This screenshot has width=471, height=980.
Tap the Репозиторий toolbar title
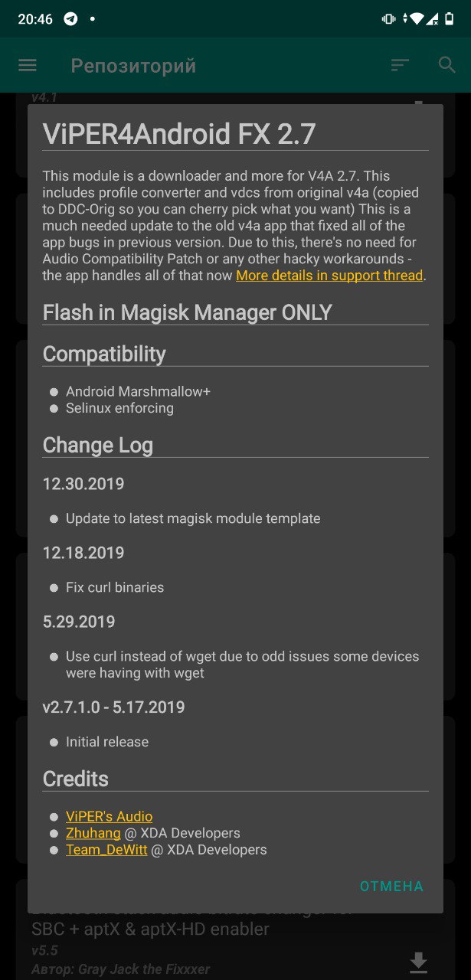(133, 66)
